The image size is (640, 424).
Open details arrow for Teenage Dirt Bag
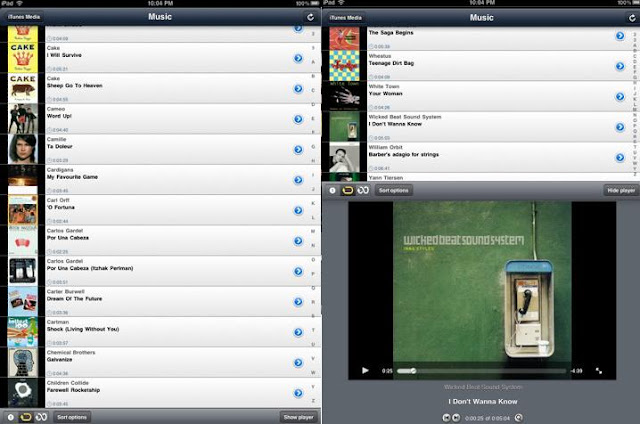click(x=620, y=66)
